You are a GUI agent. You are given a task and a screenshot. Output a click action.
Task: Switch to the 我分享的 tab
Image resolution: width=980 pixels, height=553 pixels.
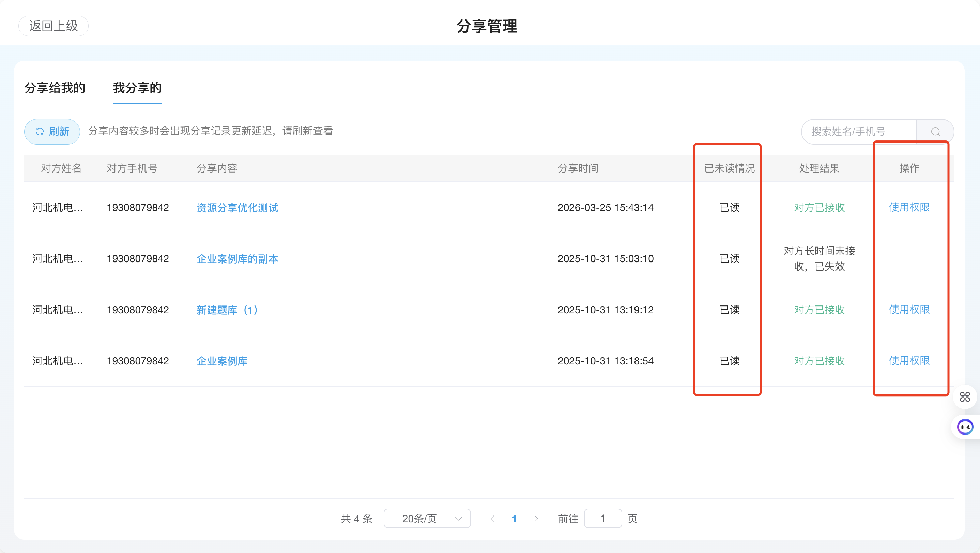tap(137, 88)
